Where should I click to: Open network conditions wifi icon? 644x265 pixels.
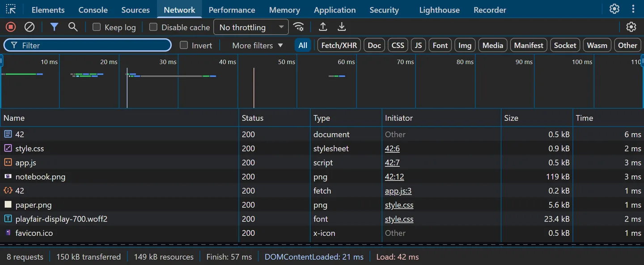(299, 27)
